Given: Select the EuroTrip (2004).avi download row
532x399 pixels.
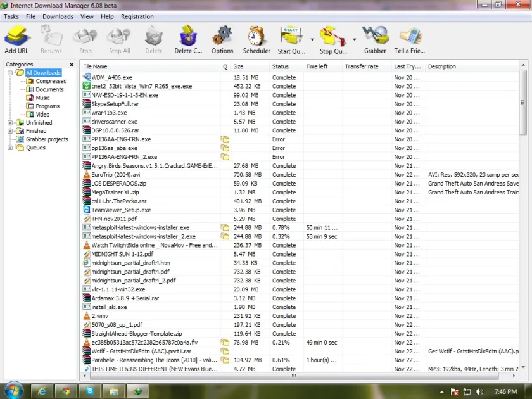Looking at the screenshot, I should [x=300, y=174].
